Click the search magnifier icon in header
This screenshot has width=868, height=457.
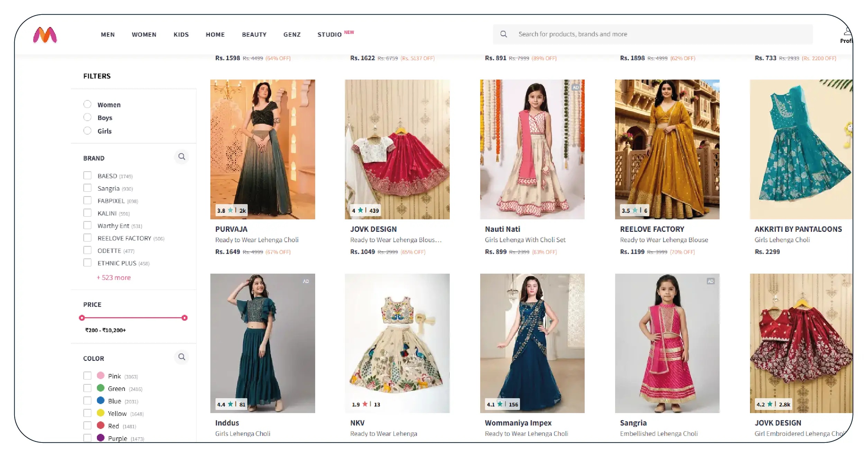504,34
